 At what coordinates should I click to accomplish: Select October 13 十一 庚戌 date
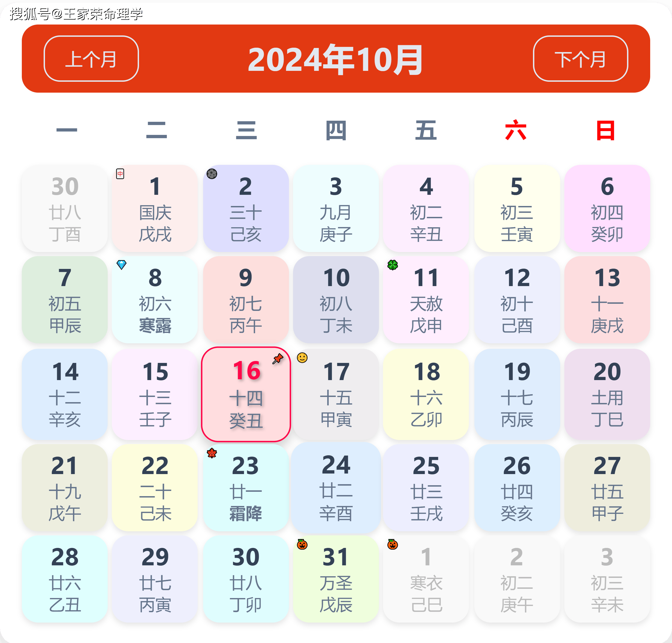click(x=607, y=300)
